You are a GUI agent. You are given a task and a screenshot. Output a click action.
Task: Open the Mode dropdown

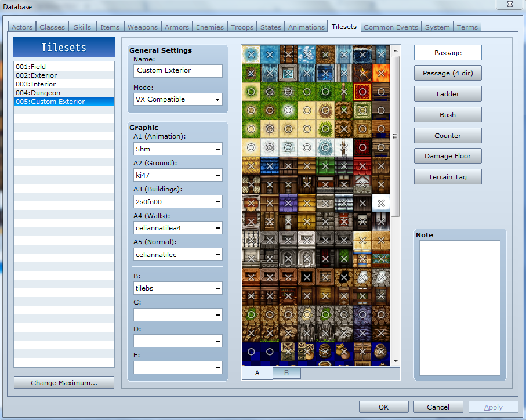(x=178, y=99)
